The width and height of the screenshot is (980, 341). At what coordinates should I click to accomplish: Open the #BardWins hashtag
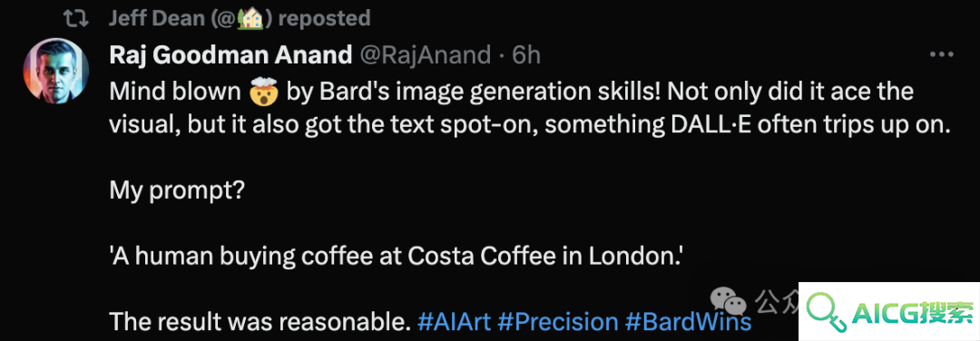(x=688, y=322)
